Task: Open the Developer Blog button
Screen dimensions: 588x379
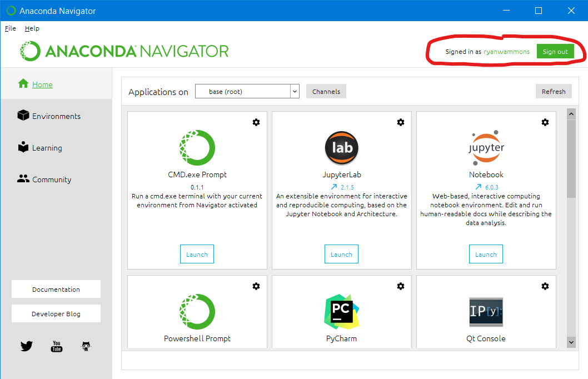Action: coord(56,313)
